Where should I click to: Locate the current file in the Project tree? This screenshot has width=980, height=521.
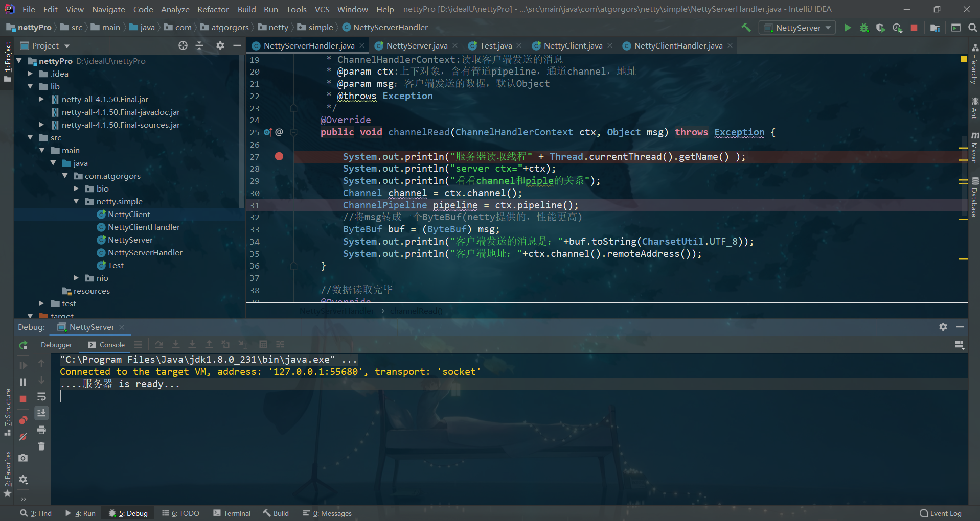183,45
